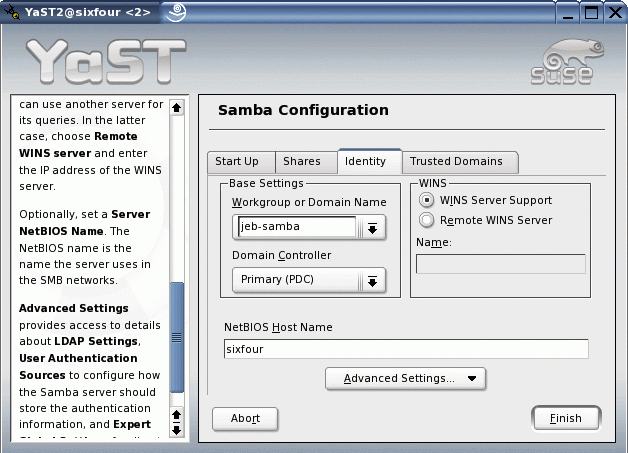628x453 pixels.
Task: Click the jeb-samba workgroup text field
Action: click(297, 227)
